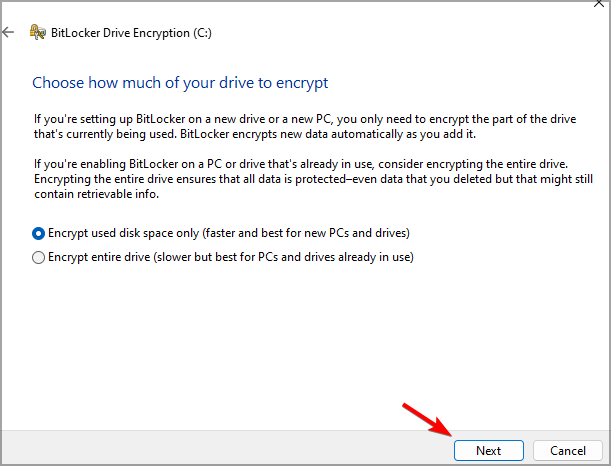Click the 'Choose how much of your drive to encrypt' heading

180,81
